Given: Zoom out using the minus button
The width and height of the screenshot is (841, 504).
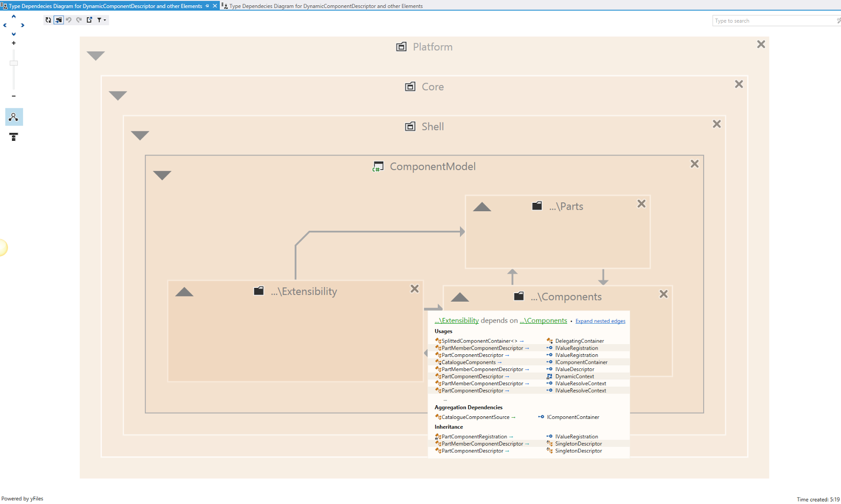Looking at the screenshot, I should tap(14, 96).
